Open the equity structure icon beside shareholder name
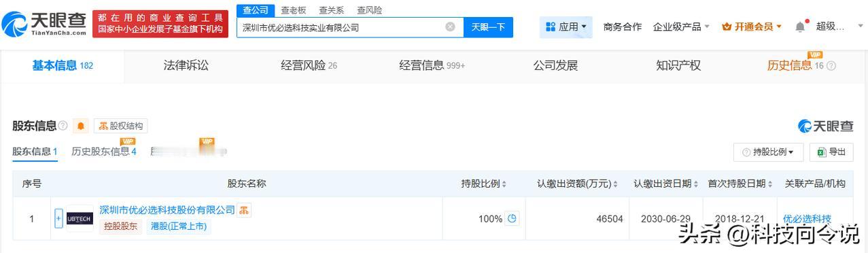 pos(245,210)
